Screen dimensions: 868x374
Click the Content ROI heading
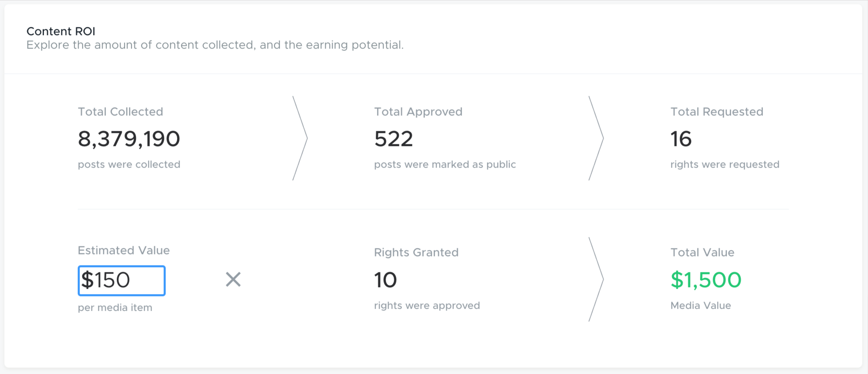(61, 31)
